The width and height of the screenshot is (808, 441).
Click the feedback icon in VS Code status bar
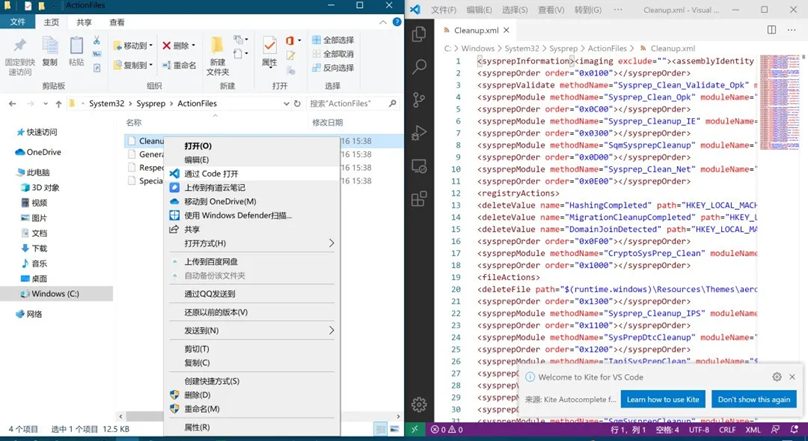click(775, 429)
